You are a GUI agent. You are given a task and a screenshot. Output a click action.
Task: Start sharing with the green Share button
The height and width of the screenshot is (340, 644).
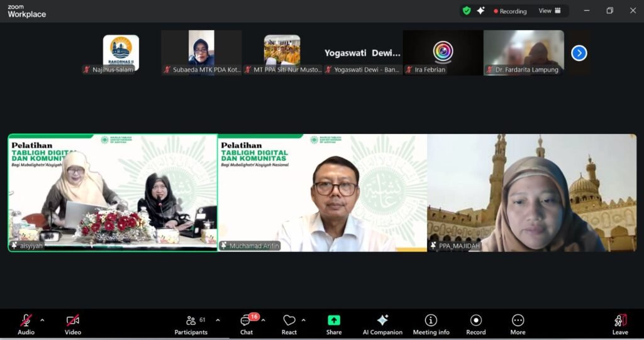pyautogui.click(x=334, y=324)
